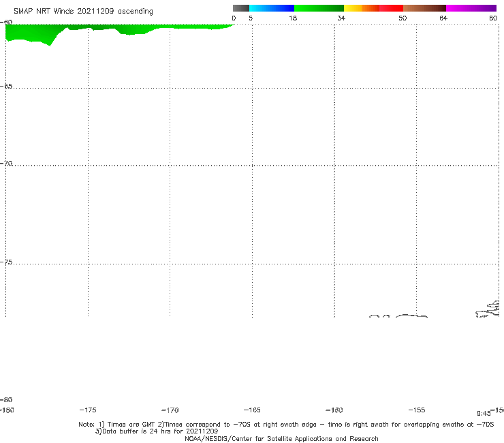The width and height of the screenshot is (504, 443).
Task: Click the latitude label '-80' on the left axis
Action: click(x=6, y=399)
